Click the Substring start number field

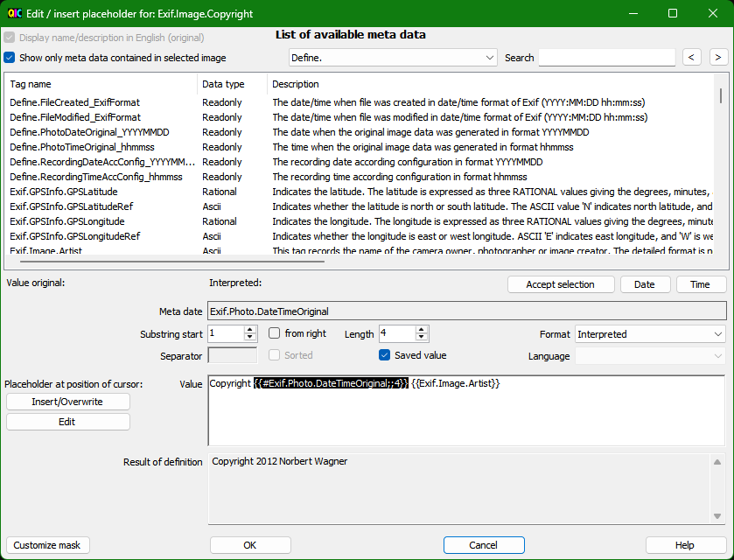point(226,333)
